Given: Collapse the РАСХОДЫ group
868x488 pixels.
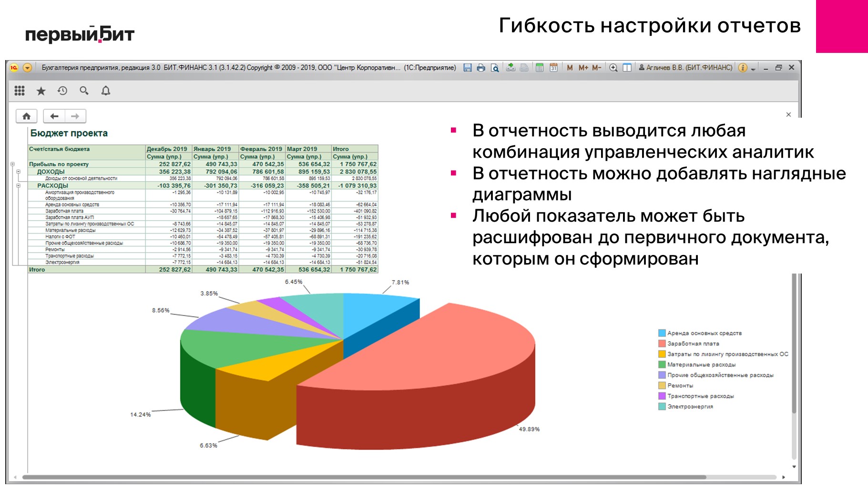Looking at the screenshot, I should pos(18,185).
